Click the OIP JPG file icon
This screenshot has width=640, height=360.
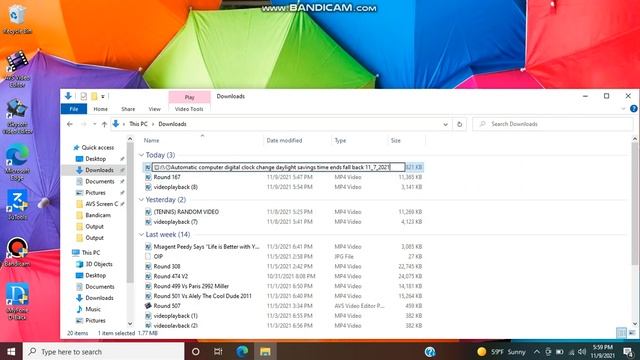pyautogui.click(x=148, y=256)
